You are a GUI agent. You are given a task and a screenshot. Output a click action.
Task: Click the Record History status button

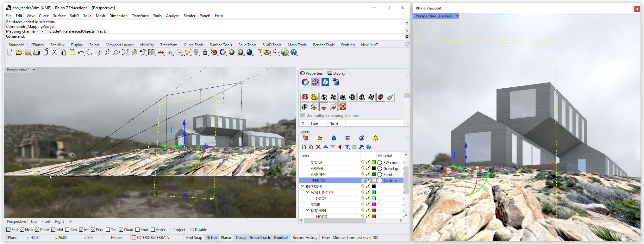305,238
